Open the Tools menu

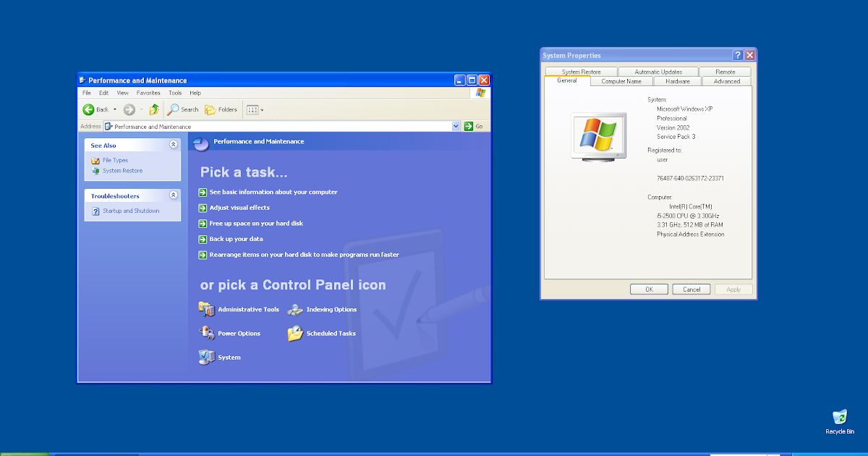175,93
